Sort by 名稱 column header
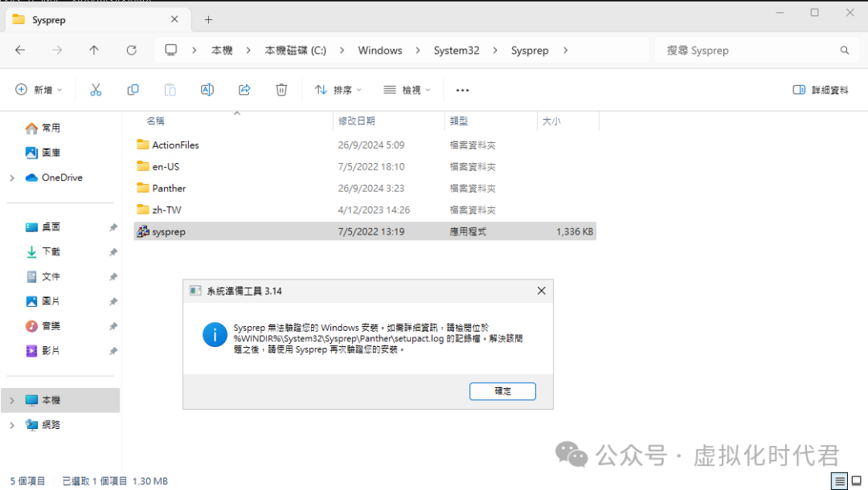The width and height of the screenshot is (868, 490). 156,120
